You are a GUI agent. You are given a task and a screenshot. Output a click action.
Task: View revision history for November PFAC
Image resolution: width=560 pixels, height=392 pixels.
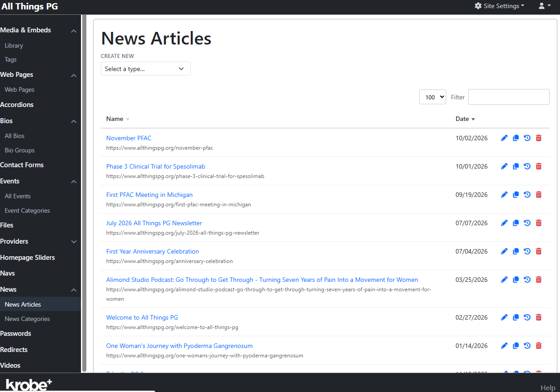(527, 138)
